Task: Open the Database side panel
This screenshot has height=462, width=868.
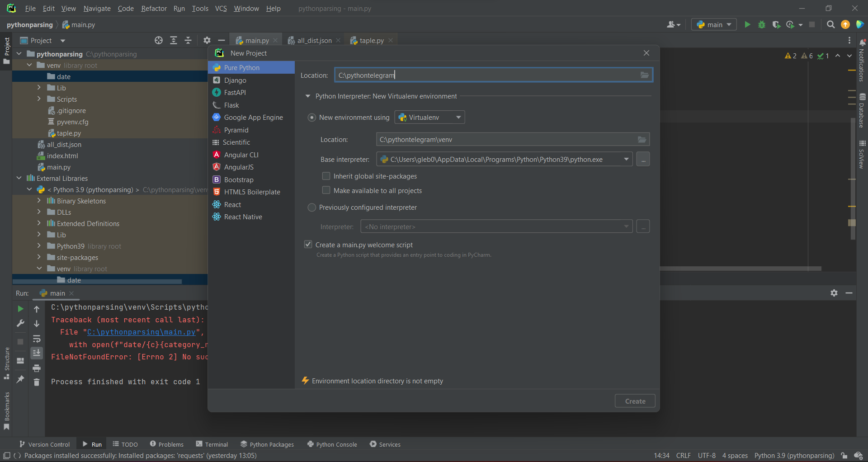Action: click(862, 110)
